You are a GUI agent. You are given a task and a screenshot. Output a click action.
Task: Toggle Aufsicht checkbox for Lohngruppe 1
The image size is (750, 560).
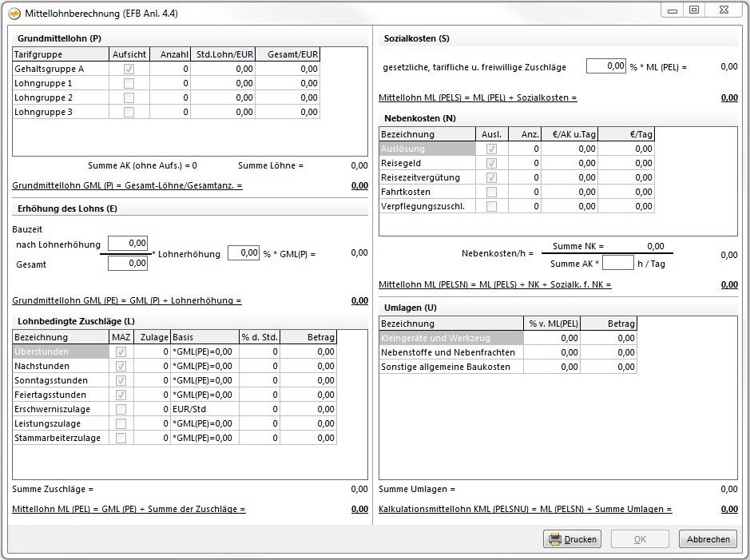coord(129,83)
